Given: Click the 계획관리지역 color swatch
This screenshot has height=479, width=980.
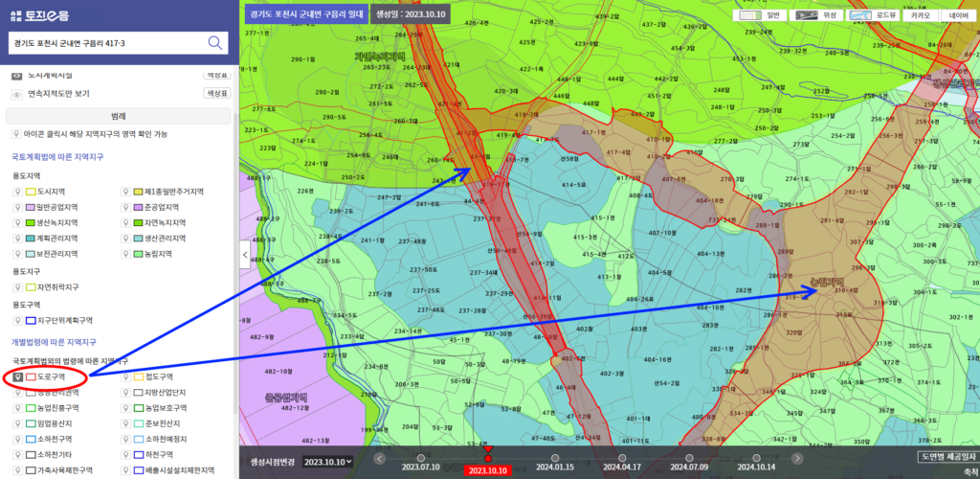Looking at the screenshot, I should point(32,239).
